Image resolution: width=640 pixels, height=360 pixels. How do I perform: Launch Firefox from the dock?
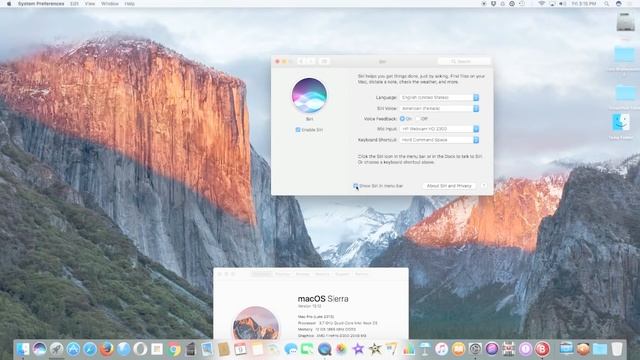click(x=107, y=349)
